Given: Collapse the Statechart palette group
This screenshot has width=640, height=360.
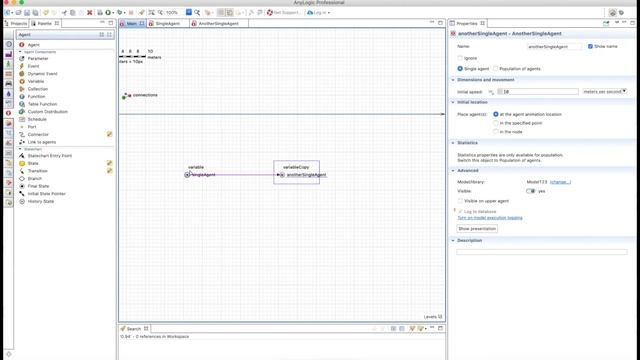Looking at the screenshot, I should pyautogui.click(x=20, y=149).
